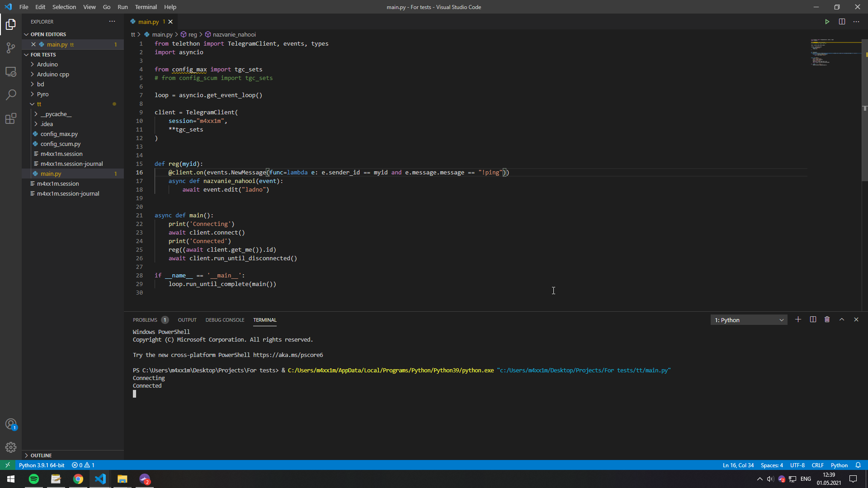Click Python 3.9.1 64-bit interpreter selector
This screenshot has height=488, width=868.
42,465
